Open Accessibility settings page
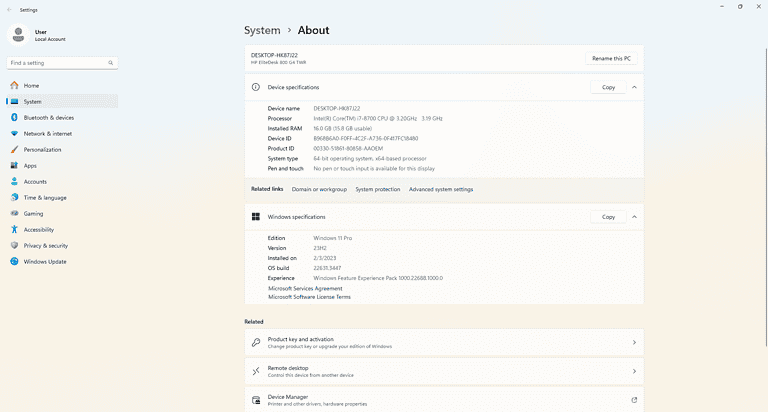Image resolution: width=768 pixels, height=412 pixels. (62, 229)
